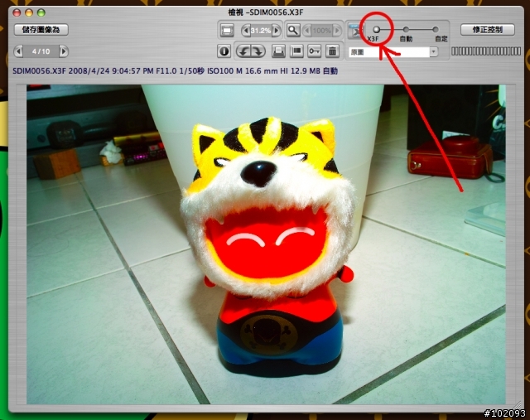Rotate image counterclockwise
This screenshot has height=420, width=530.
coord(243,51)
